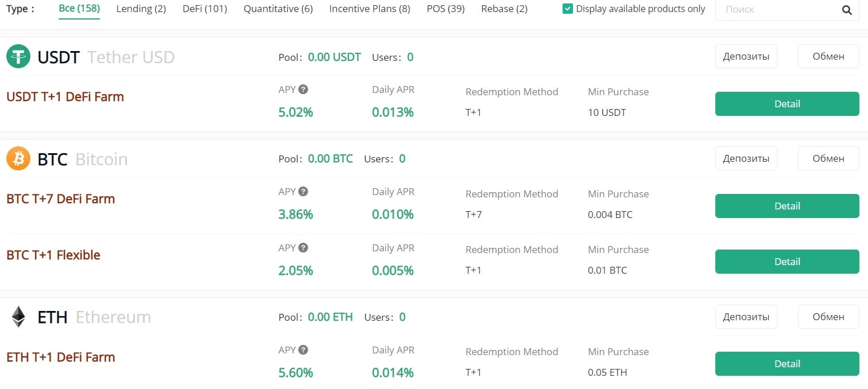Click APY help icon for BTC T+1 Flexible

303,248
